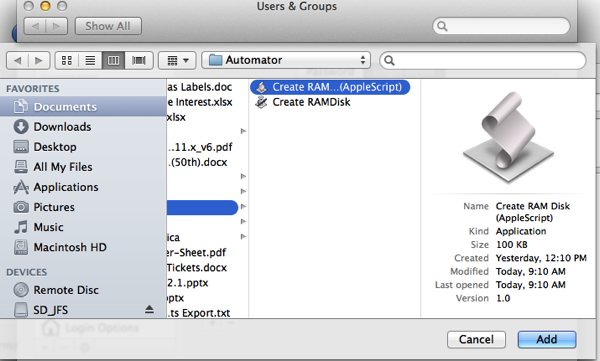
Task: Click the Applications icon in sidebar
Action: [x=21, y=187]
